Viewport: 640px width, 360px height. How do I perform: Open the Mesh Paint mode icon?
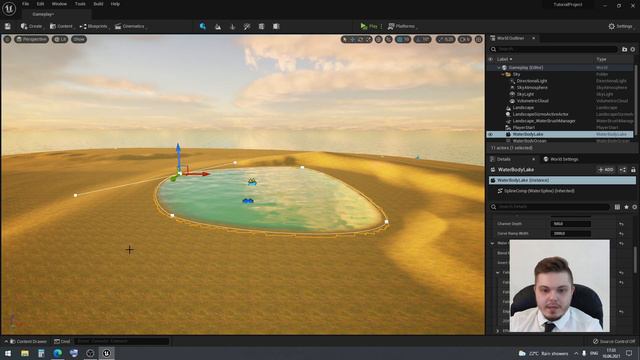[x=247, y=27]
